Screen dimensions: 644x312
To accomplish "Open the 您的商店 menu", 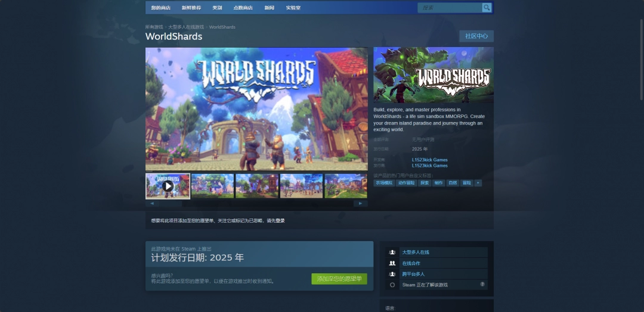I will coord(160,8).
